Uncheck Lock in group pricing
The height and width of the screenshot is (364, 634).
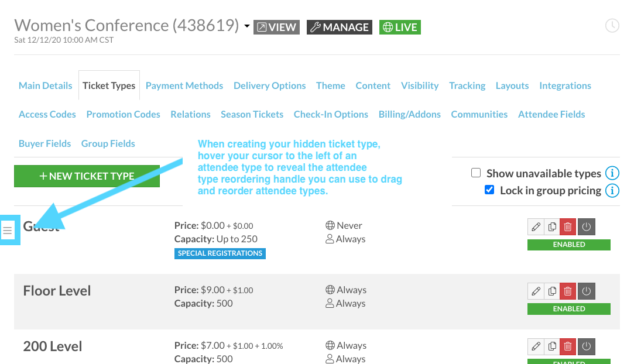coord(489,190)
